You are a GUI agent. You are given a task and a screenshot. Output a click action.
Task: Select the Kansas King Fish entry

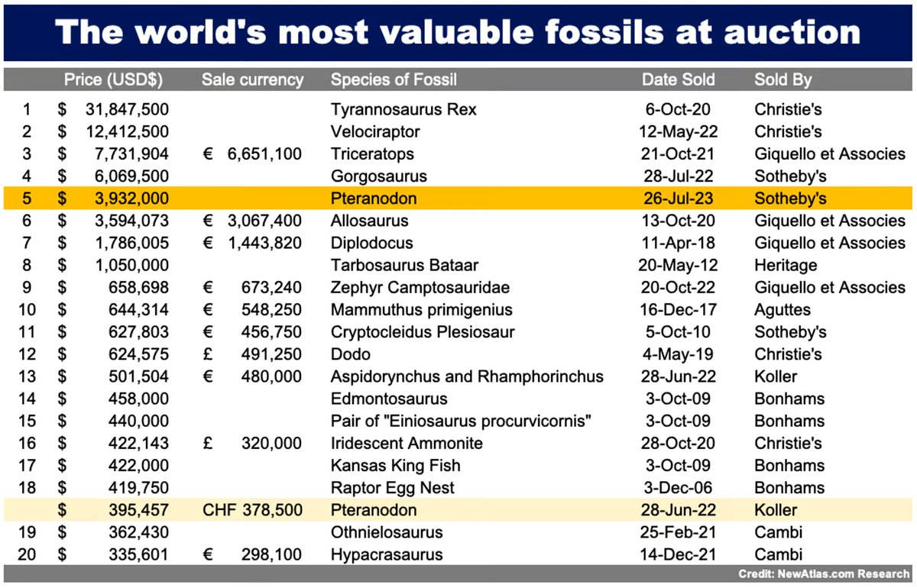395,466
